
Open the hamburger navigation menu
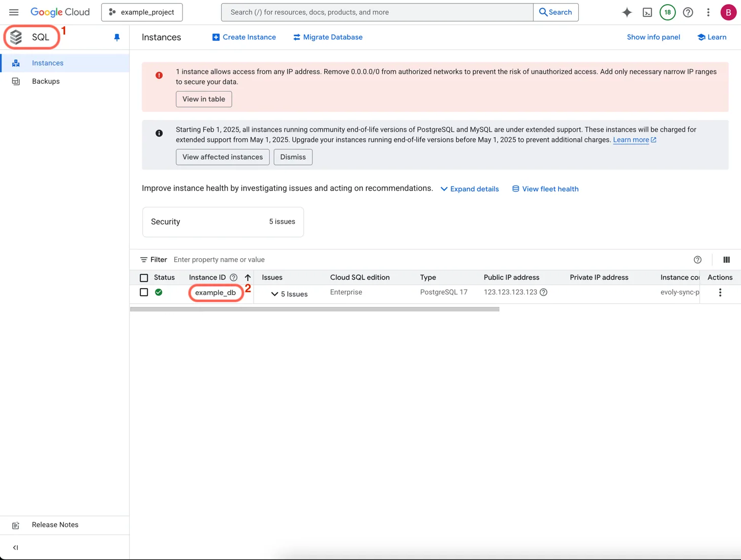14,12
